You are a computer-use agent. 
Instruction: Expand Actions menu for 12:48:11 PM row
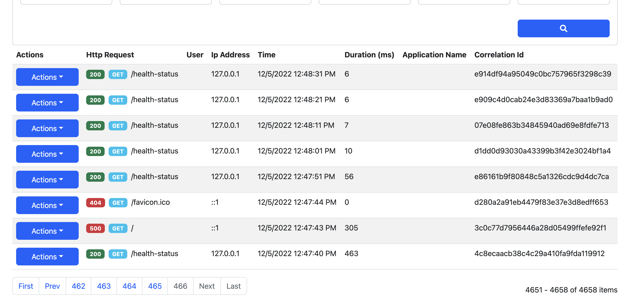(x=47, y=128)
